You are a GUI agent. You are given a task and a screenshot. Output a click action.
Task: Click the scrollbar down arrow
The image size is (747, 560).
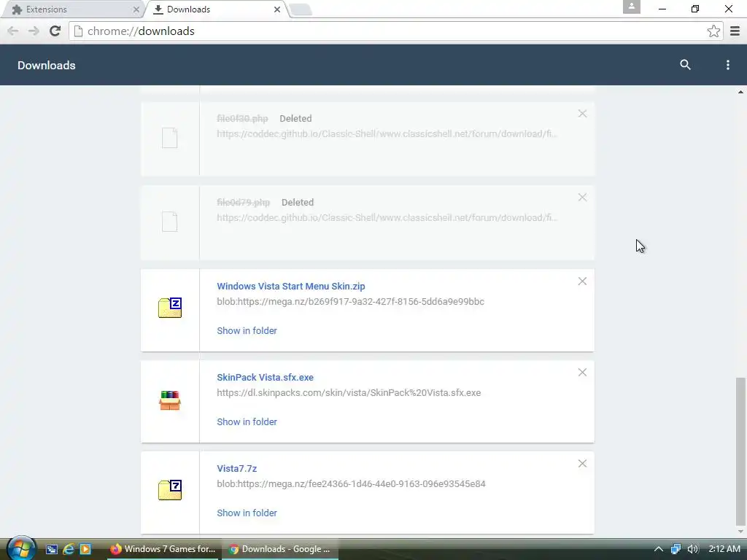tap(740, 532)
